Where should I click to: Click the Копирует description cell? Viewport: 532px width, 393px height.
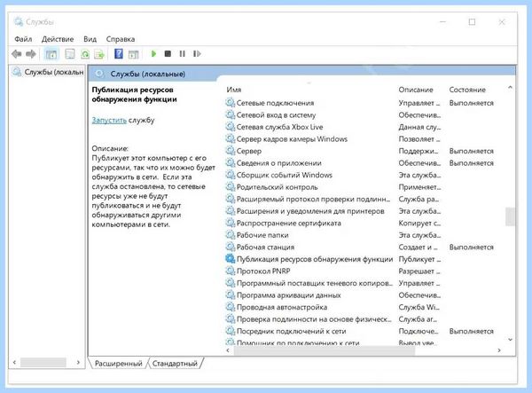419,223
